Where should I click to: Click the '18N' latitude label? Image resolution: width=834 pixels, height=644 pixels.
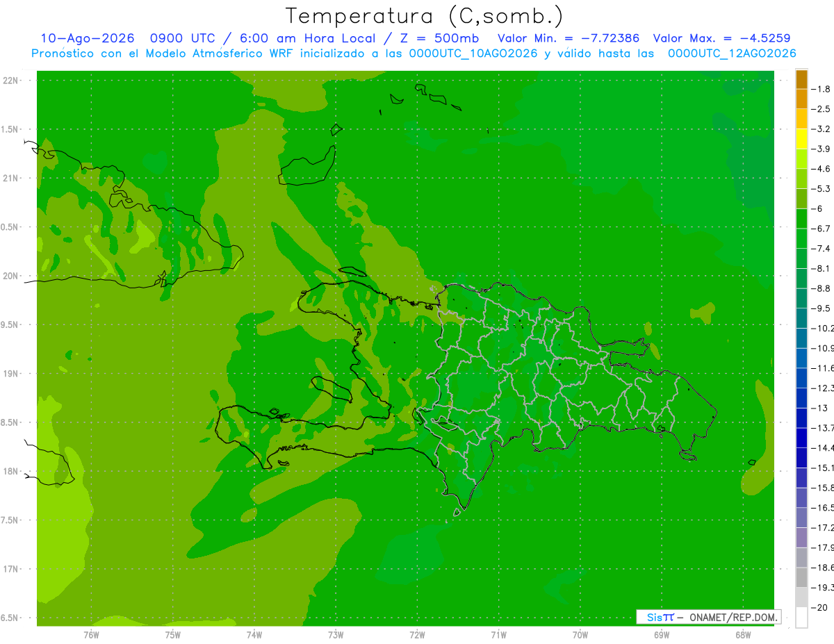pos(10,471)
